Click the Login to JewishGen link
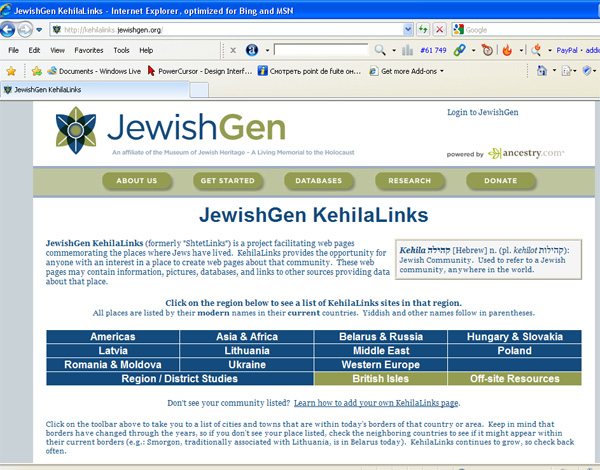This screenshot has height=470, width=600. [483, 112]
